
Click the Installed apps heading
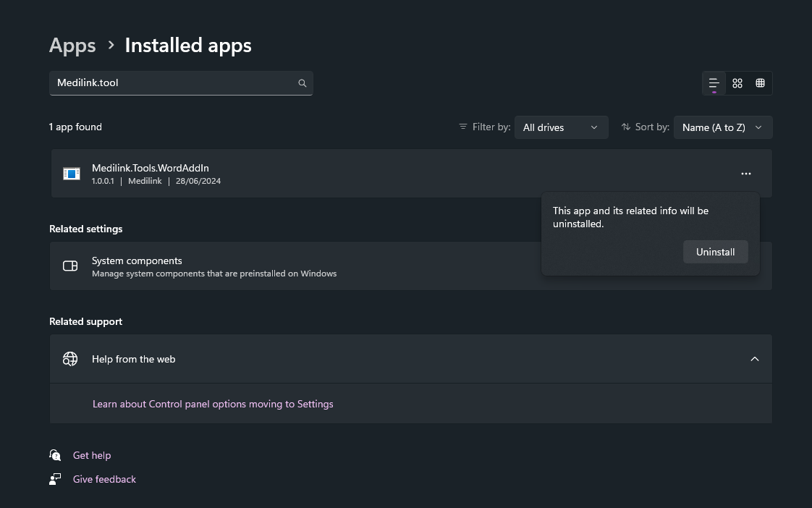[188, 46]
